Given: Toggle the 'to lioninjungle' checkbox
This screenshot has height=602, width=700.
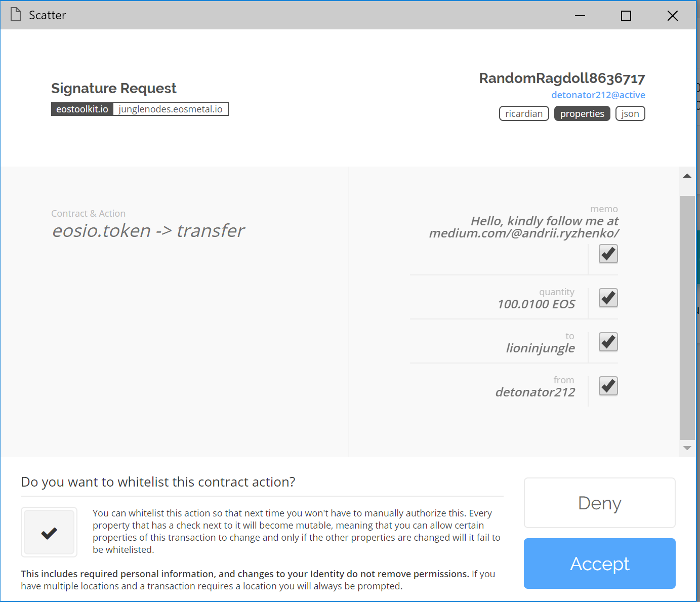Looking at the screenshot, I should pos(608,342).
